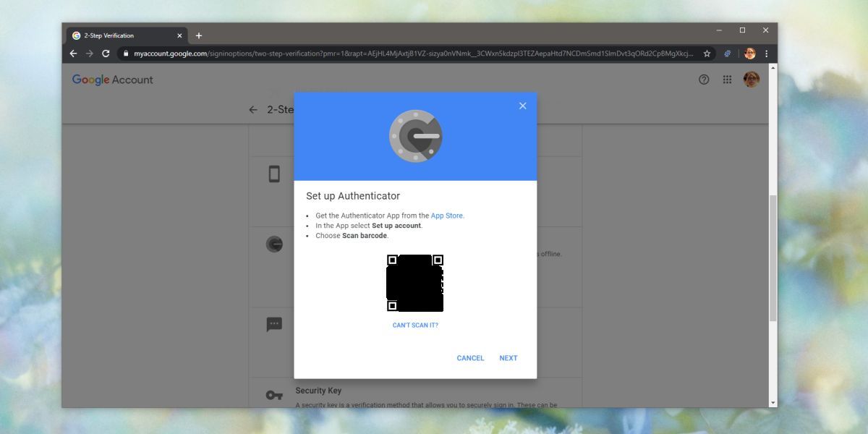Click the NEXT button
This screenshot has height=434, width=868.
point(509,358)
